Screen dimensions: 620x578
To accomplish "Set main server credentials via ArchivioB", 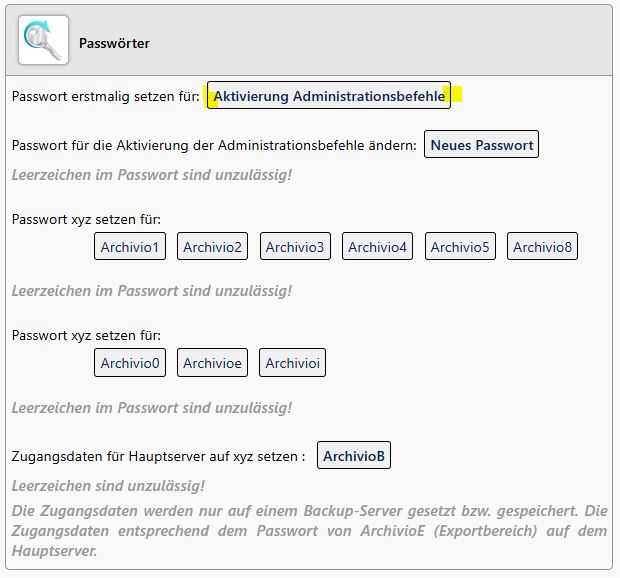I will coord(353,456).
